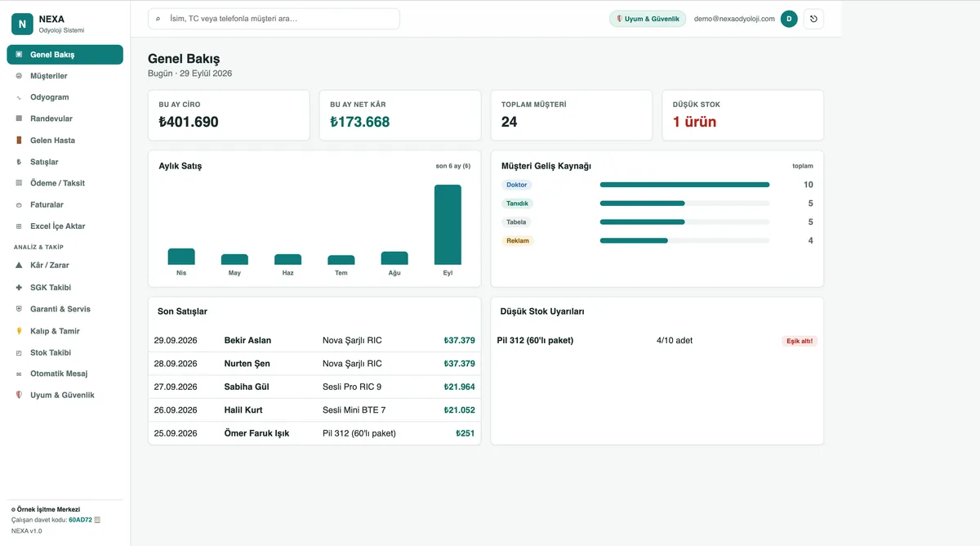The image size is (980, 546).
Task: Click the date 25.09.2026 in Son Satışlar
Action: click(x=176, y=433)
